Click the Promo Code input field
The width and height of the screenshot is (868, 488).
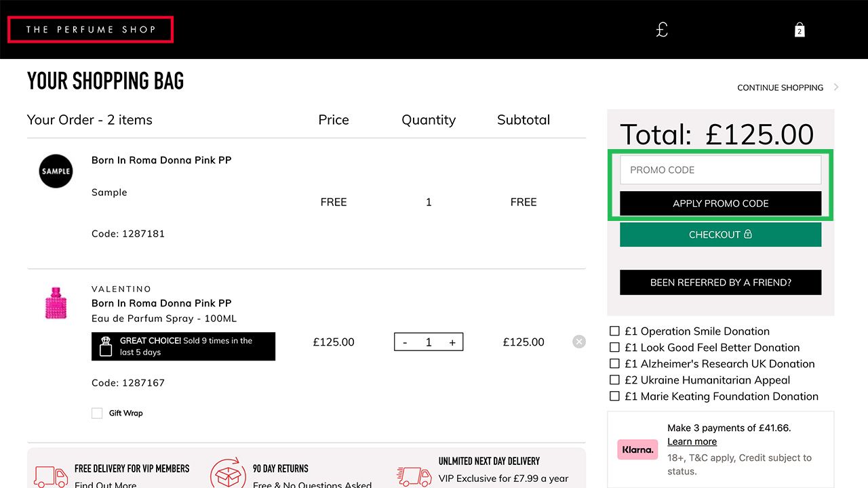point(720,170)
